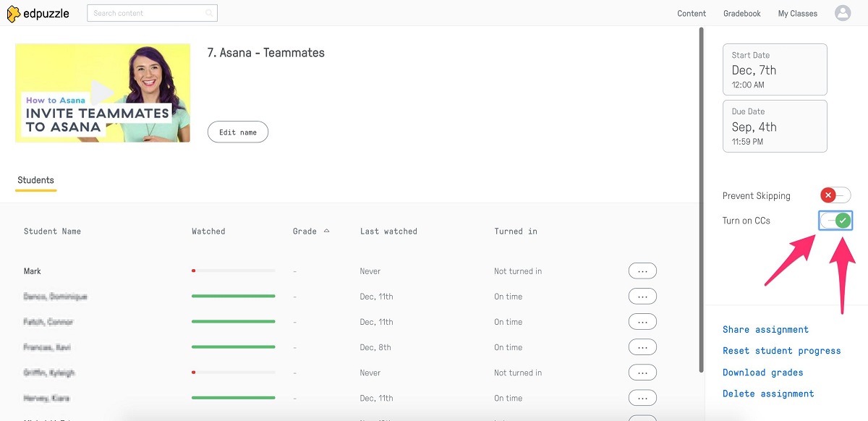Open options for the last visible student row
The width and height of the screenshot is (868, 421).
tap(642, 397)
